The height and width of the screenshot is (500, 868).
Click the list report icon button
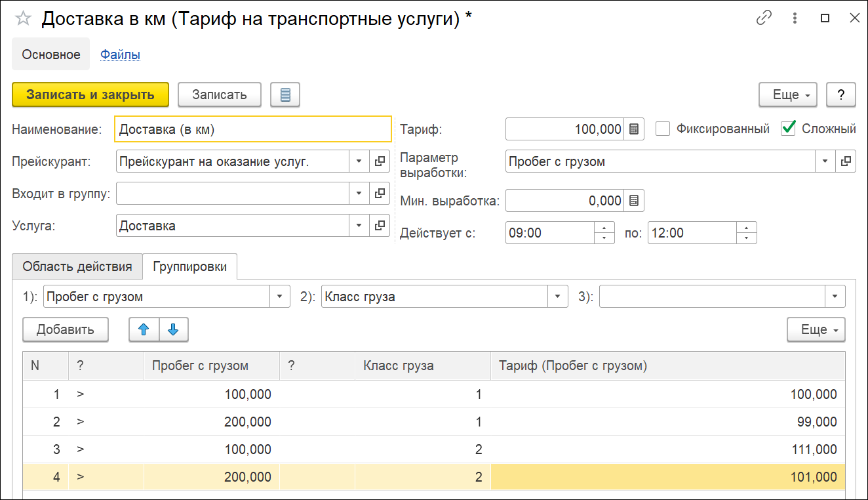[285, 94]
